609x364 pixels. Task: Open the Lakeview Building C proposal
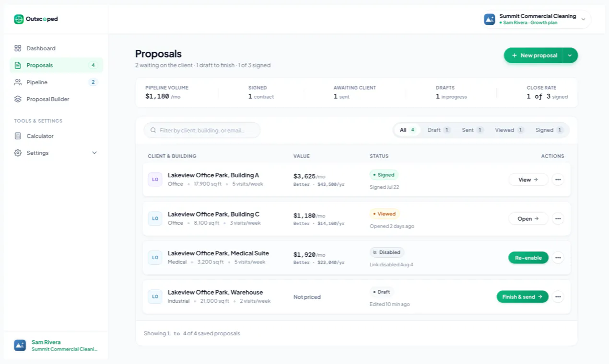click(528, 219)
